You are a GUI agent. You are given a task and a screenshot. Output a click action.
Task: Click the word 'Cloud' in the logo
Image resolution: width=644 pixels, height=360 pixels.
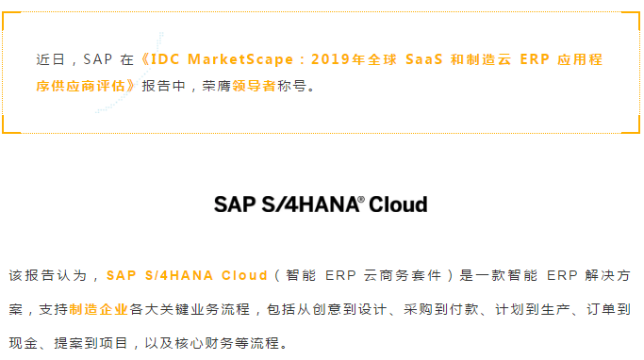398,204
